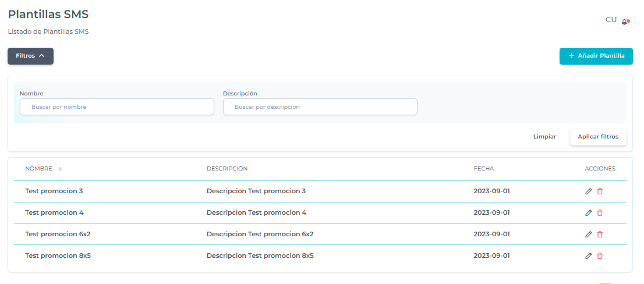The width and height of the screenshot is (644, 284).
Task: Edit the Test promocion 3 template
Action: (588, 191)
